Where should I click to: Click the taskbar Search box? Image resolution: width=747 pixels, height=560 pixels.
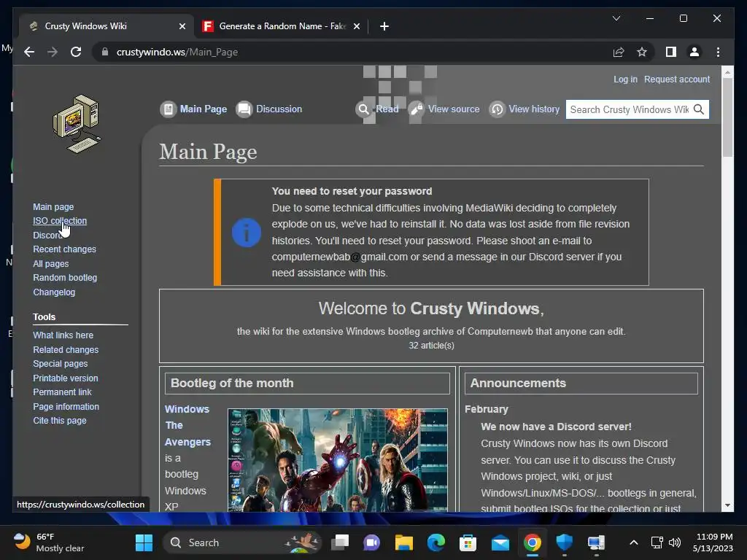[x=242, y=542]
